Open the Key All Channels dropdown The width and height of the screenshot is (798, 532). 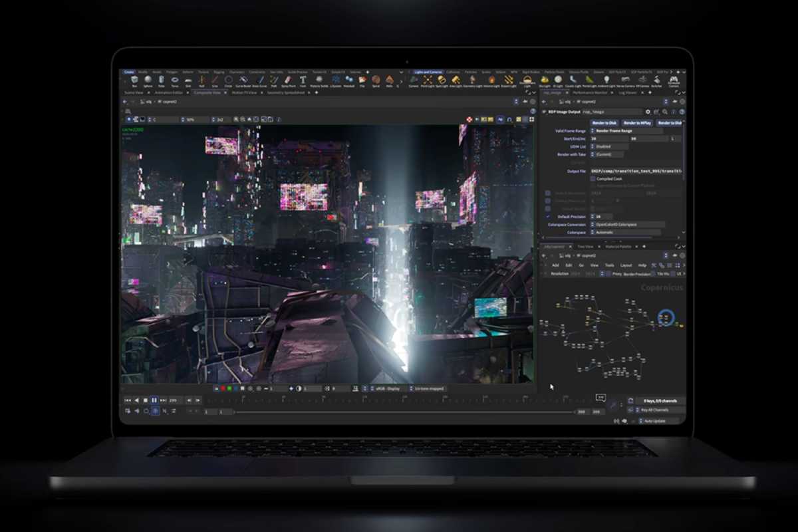click(660, 410)
